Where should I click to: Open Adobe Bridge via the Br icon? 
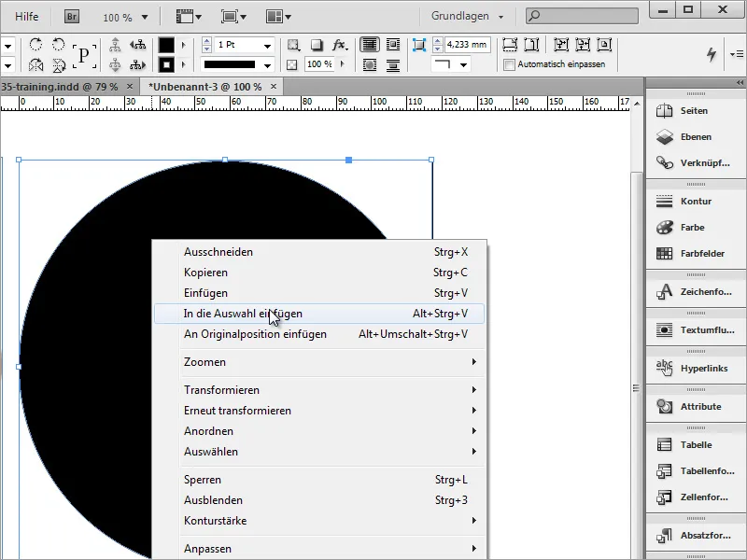pos(70,16)
